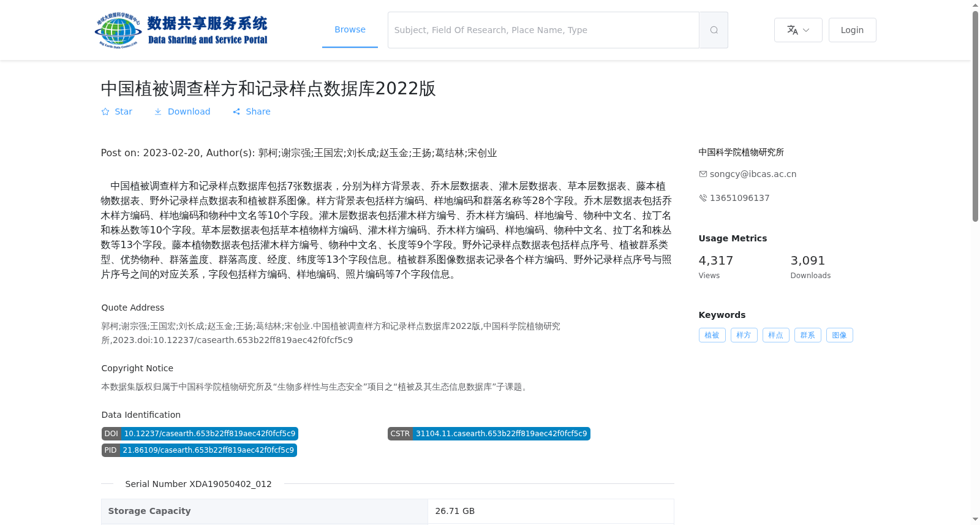Click the 26.71 GB storage value
The width and height of the screenshot is (980, 525).
click(455, 511)
